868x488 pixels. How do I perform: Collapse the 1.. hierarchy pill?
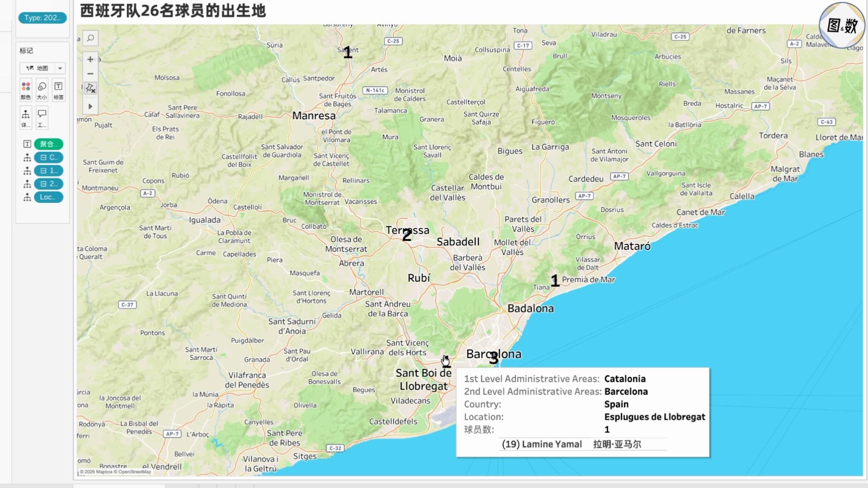click(x=48, y=170)
